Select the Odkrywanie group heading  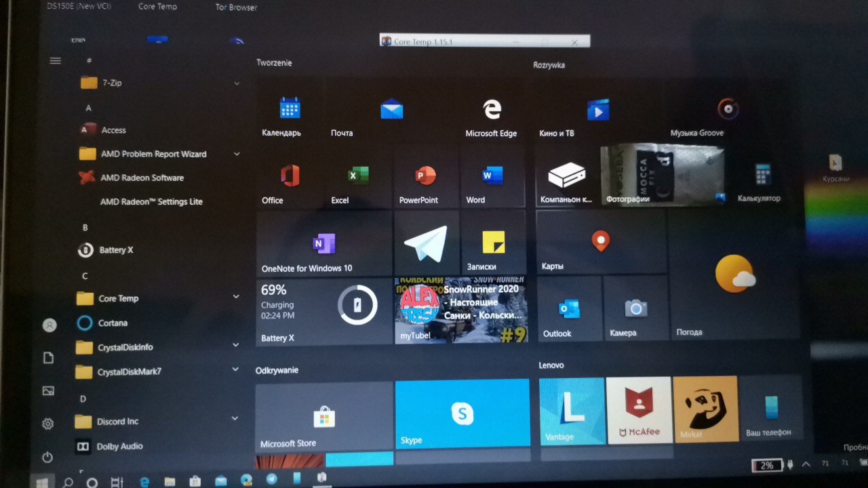click(277, 370)
